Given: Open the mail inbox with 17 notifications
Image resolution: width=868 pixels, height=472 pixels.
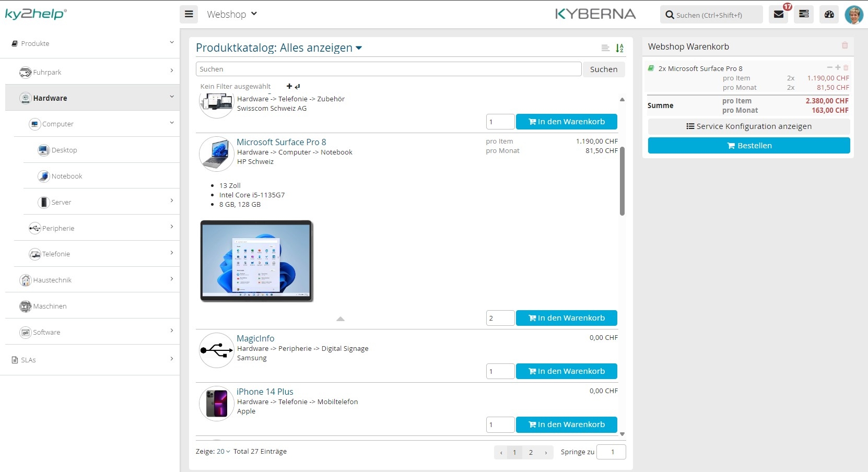Looking at the screenshot, I should tap(779, 14).
